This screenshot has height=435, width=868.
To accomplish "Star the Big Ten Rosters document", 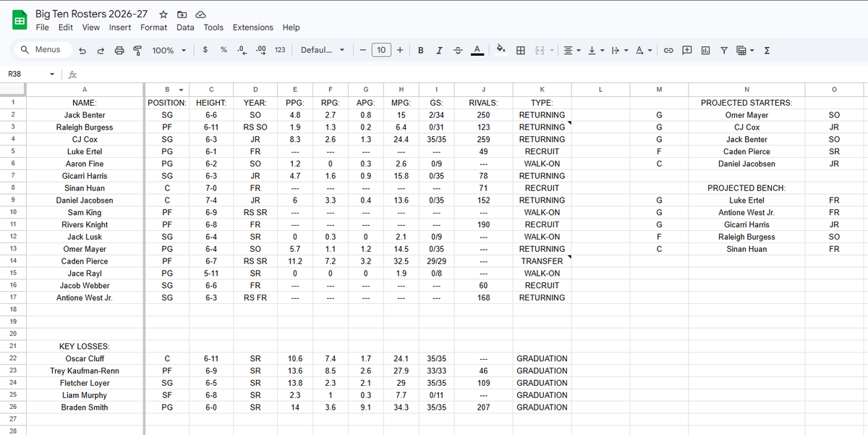I will [x=164, y=14].
